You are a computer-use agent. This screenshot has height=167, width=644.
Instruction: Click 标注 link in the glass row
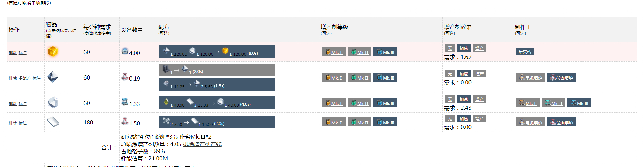coord(23,104)
